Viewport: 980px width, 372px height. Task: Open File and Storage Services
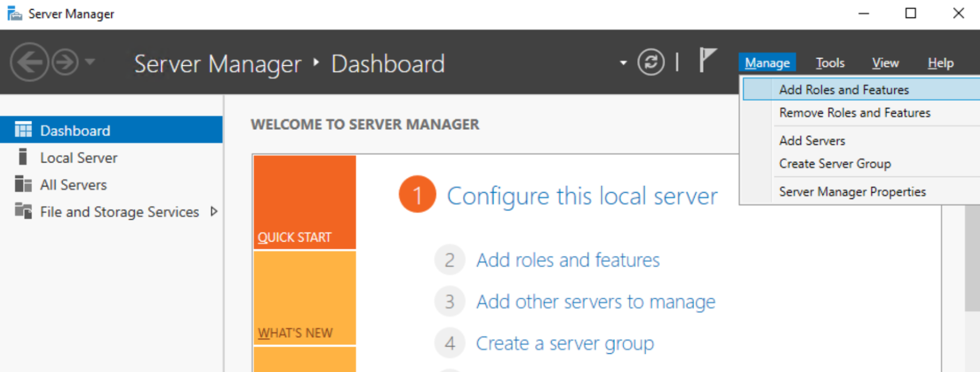pos(111,212)
